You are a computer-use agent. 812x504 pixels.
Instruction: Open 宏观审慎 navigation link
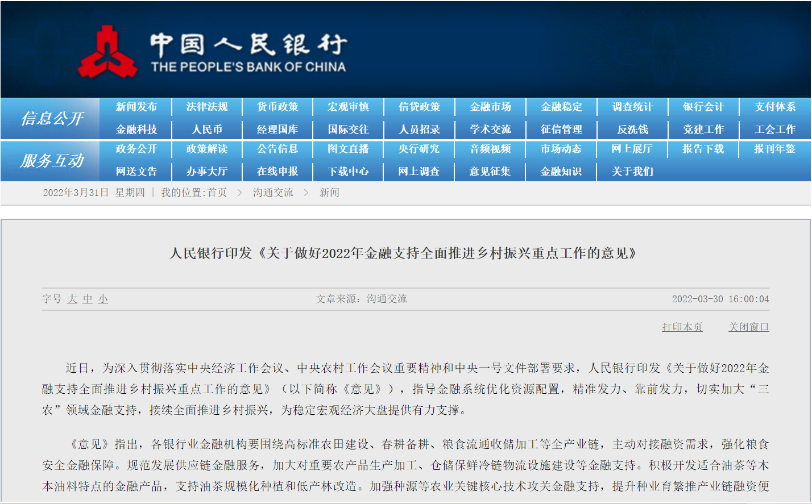pos(349,107)
